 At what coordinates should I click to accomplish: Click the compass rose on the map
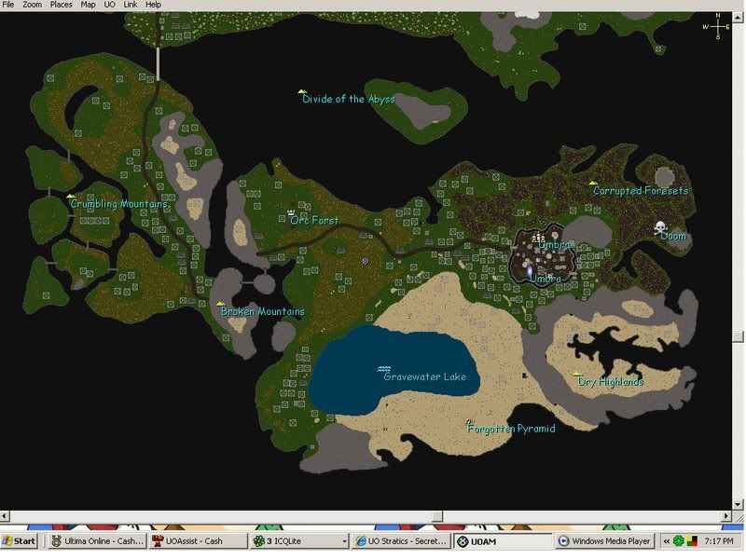pos(716,26)
